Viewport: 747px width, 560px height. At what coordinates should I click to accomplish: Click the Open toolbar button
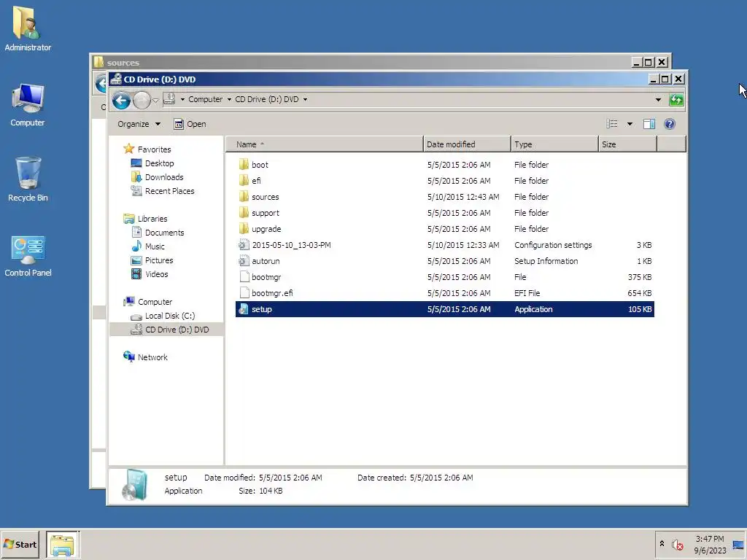point(190,124)
